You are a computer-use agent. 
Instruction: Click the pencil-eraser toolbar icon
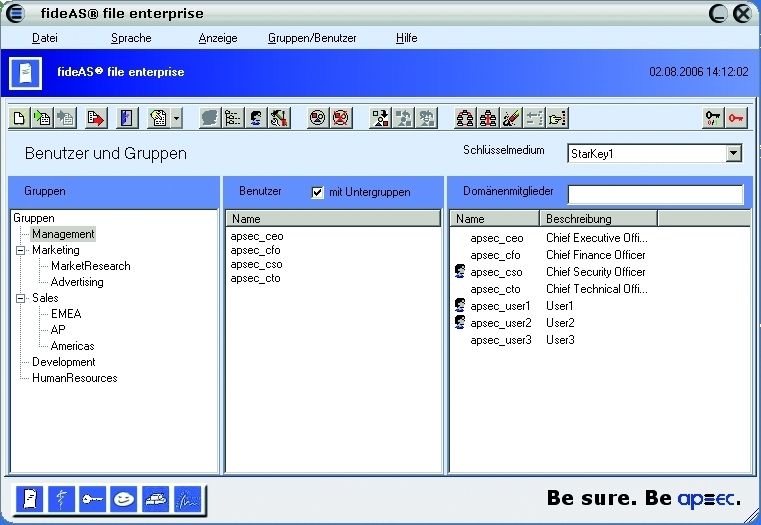512,118
